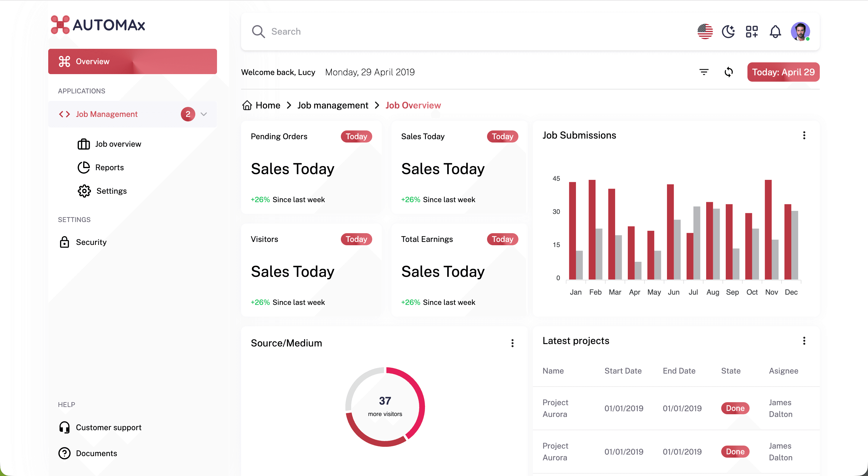
Task: Collapse the Job Management chevron
Action: [x=203, y=114]
